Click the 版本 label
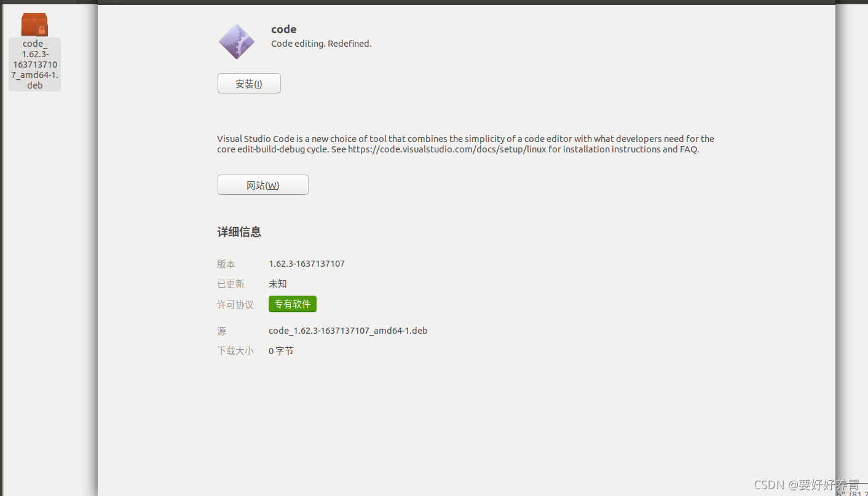 (226, 264)
